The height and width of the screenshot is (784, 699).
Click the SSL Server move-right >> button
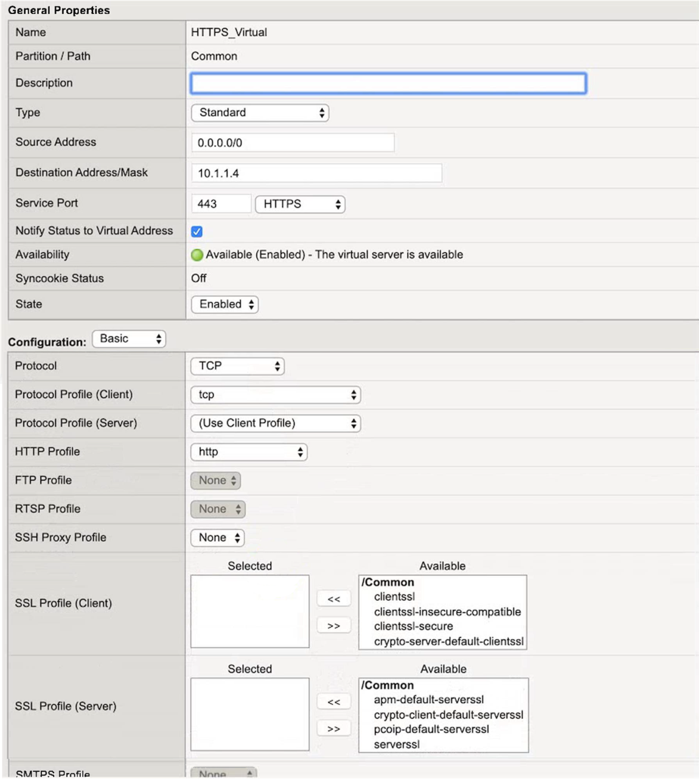pos(333,729)
